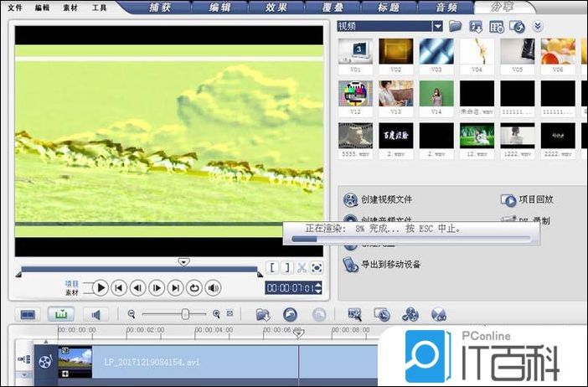Image resolution: width=588 pixels, height=387 pixels.
Task: Click the preview jog slider marker
Action: [183, 261]
